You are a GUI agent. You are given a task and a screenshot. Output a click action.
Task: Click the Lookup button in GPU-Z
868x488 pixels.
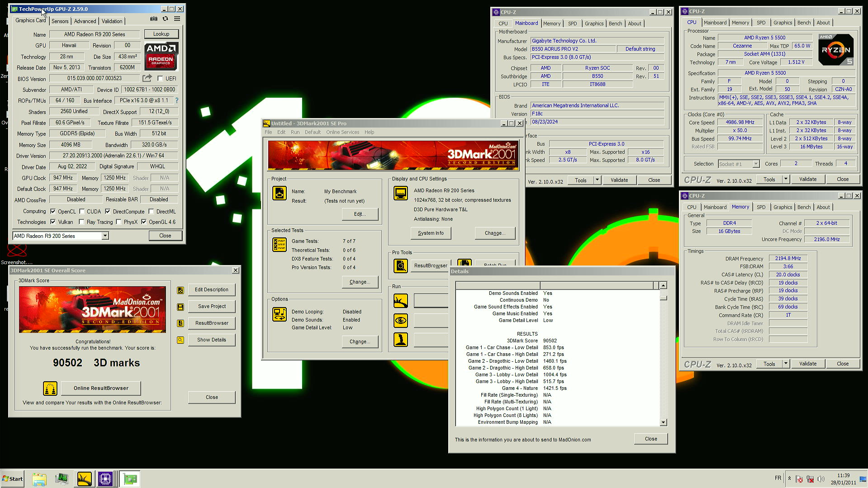click(161, 34)
